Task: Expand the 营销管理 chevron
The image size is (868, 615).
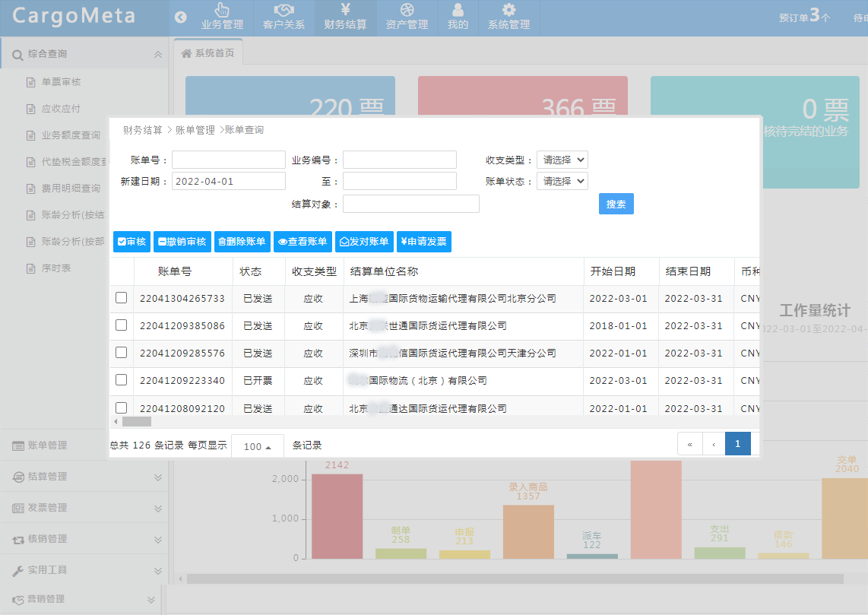Action: (x=151, y=600)
